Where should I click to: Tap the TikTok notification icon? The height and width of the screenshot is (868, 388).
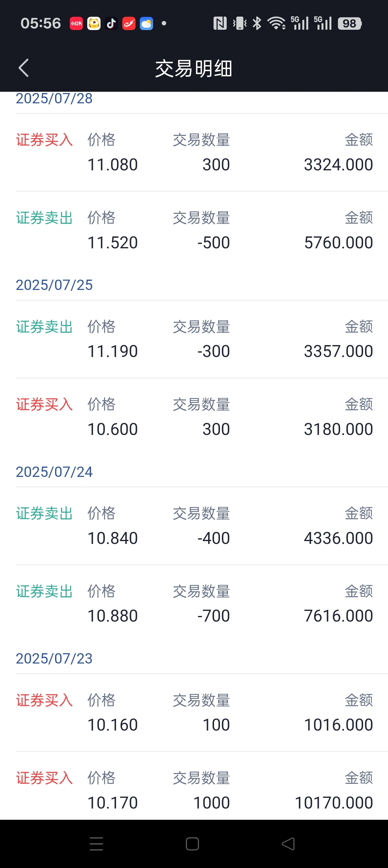111,23
